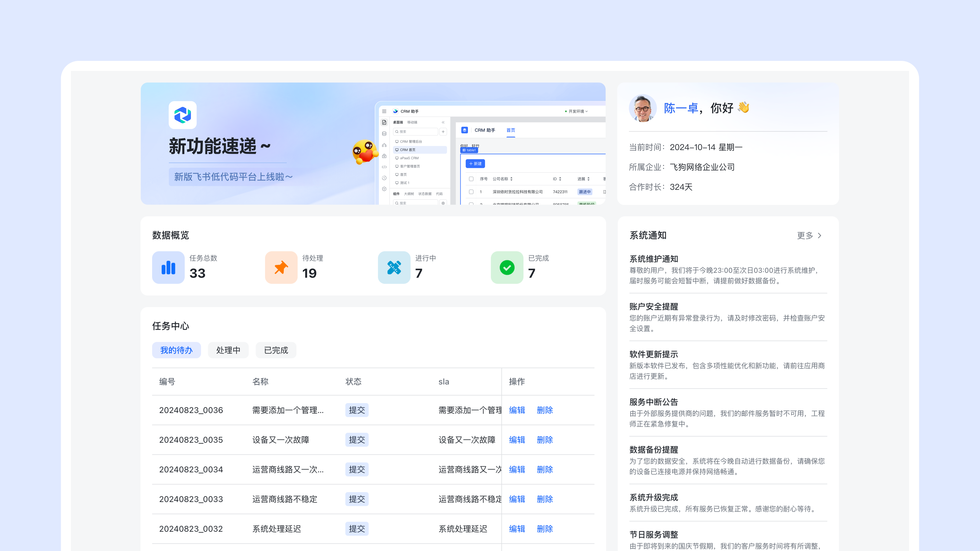Select the lock permission icon in preview sidebar

tap(384, 156)
